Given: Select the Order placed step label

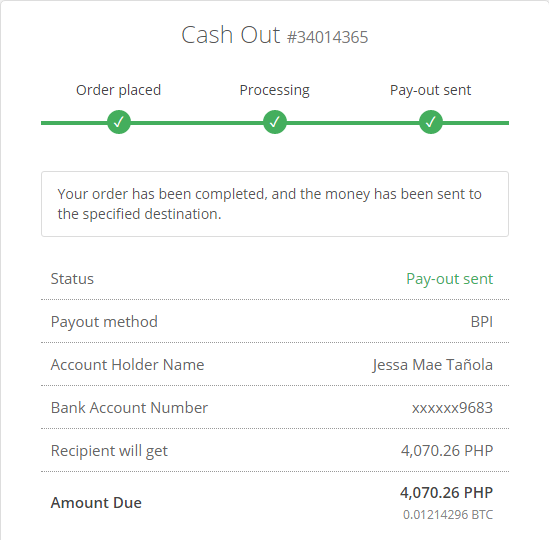Looking at the screenshot, I should point(118,90).
